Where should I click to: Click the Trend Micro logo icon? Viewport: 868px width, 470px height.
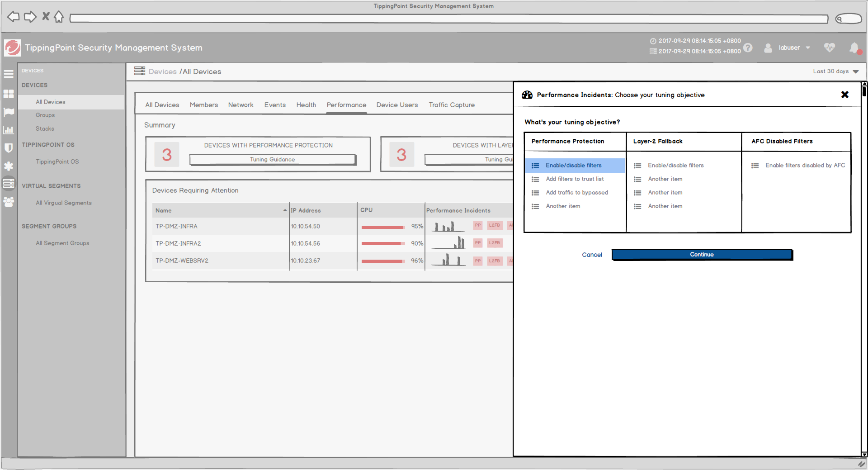(13, 47)
